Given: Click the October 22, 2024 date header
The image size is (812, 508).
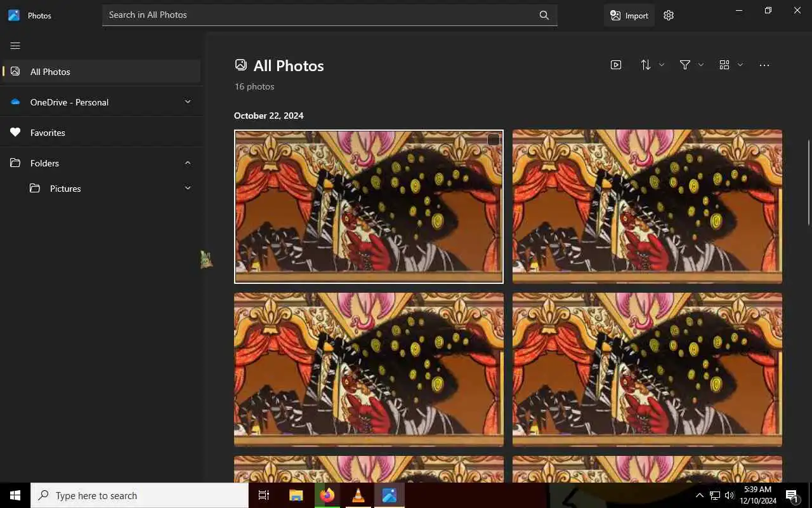Looking at the screenshot, I should pos(268,116).
